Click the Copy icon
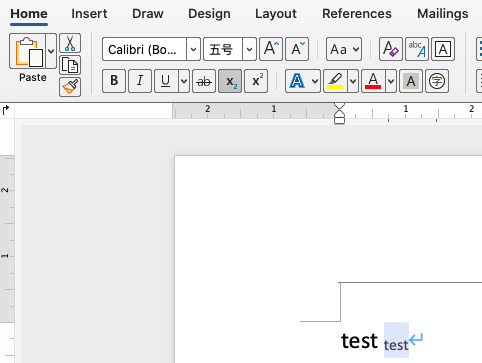Image resolution: width=482 pixels, height=363 pixels. tap(70, 65)
